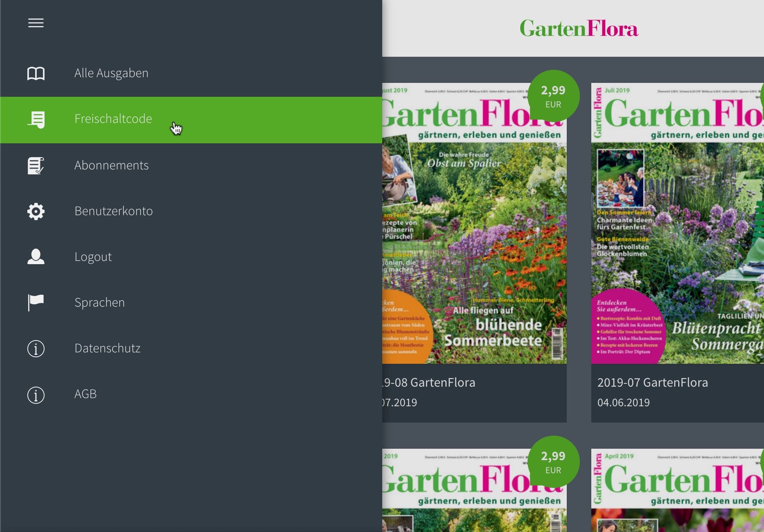Close the hamburger menu icon

pyautogui.click(x=36, y=23)
